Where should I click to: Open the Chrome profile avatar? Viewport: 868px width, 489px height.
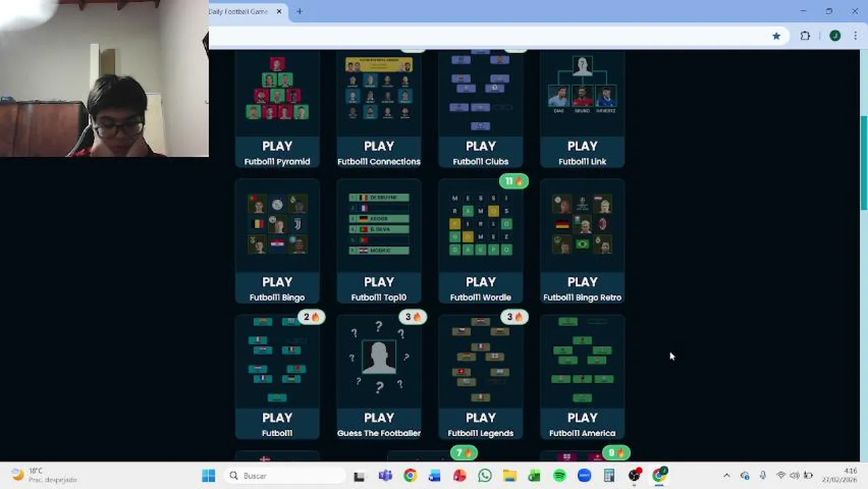tap(835, 36)
